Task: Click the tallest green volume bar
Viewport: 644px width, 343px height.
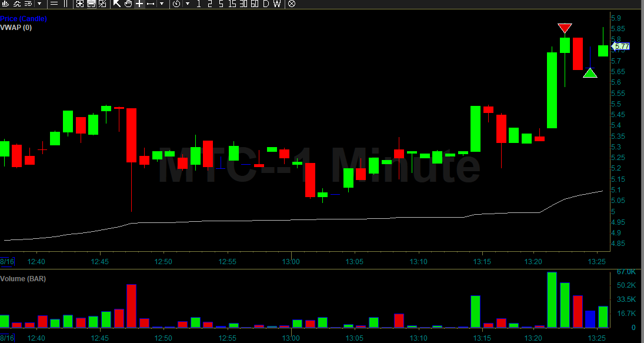Action: click(x=552, y=299)
